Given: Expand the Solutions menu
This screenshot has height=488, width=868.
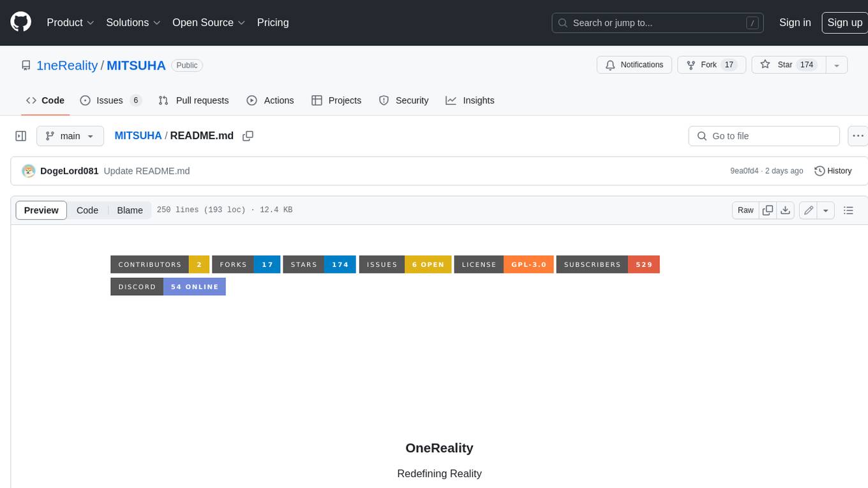Looking at the screenshot, I should pos(133,22).
